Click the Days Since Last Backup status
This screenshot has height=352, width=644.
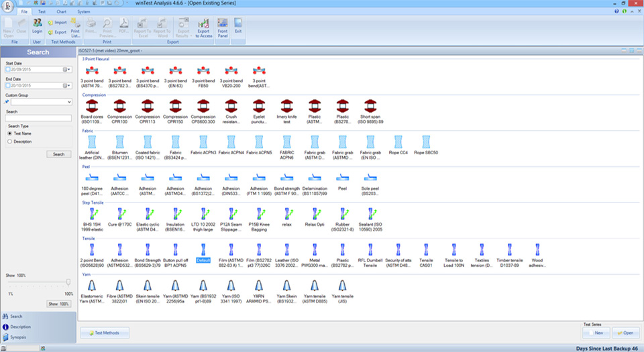(607, 348)
